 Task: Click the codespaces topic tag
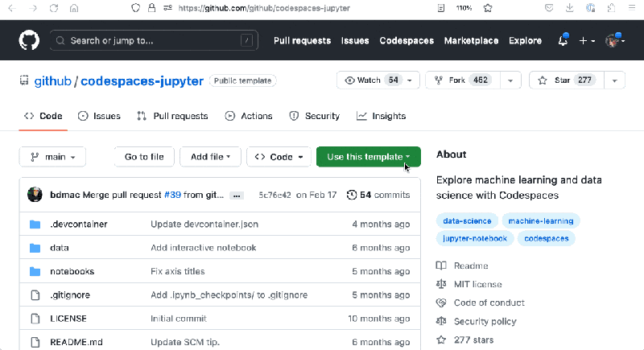click(x=547, y=238)
